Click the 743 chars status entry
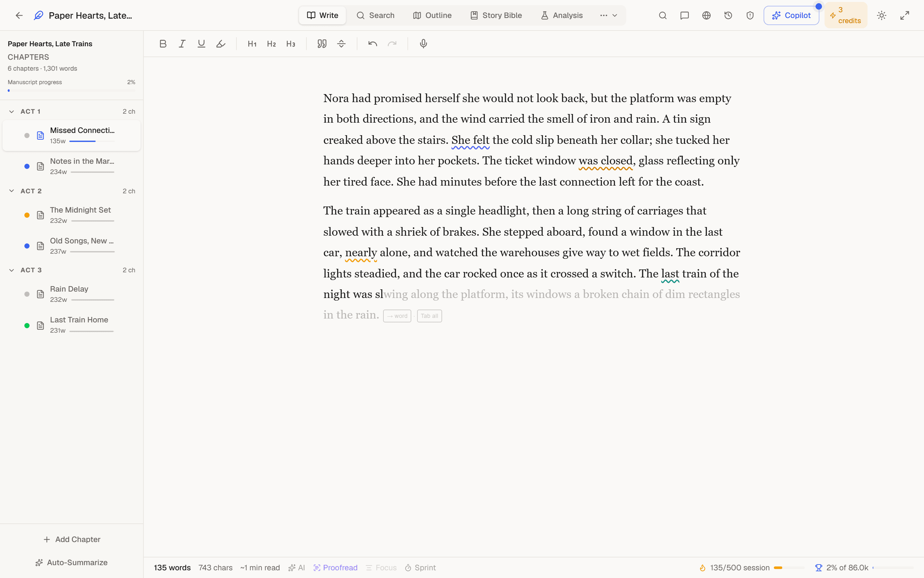Viewport: 924px width, 578px height. 215,568
